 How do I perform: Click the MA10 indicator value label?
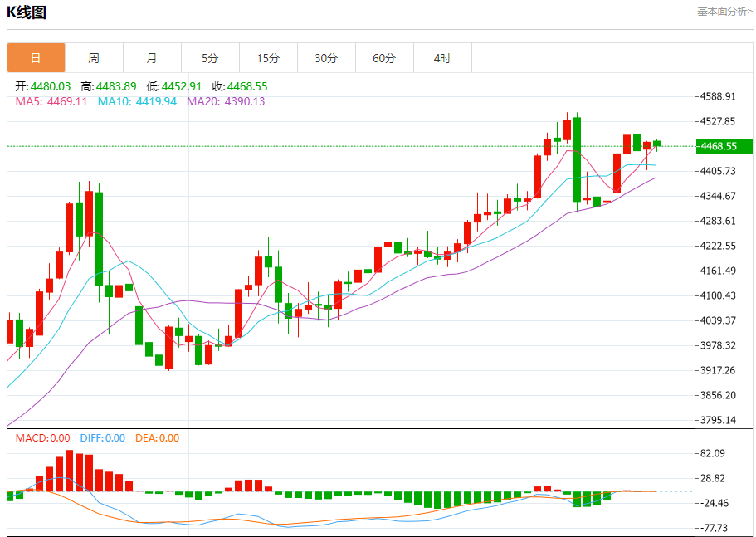coord(137,101)
